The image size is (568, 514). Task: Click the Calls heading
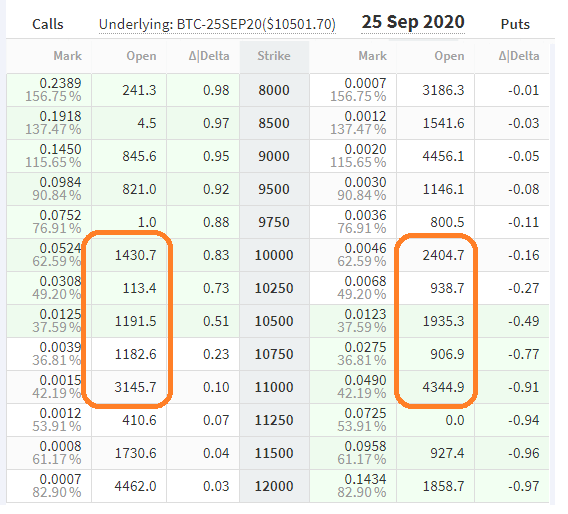coord(48,24)
